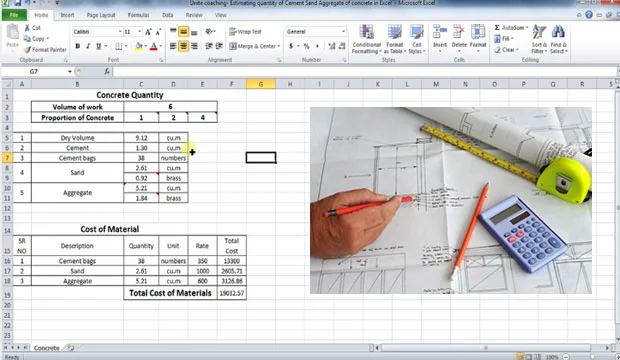Open Conditional Formatting in Styles group
Screen dimensions: 620x360
coord(367,39)
